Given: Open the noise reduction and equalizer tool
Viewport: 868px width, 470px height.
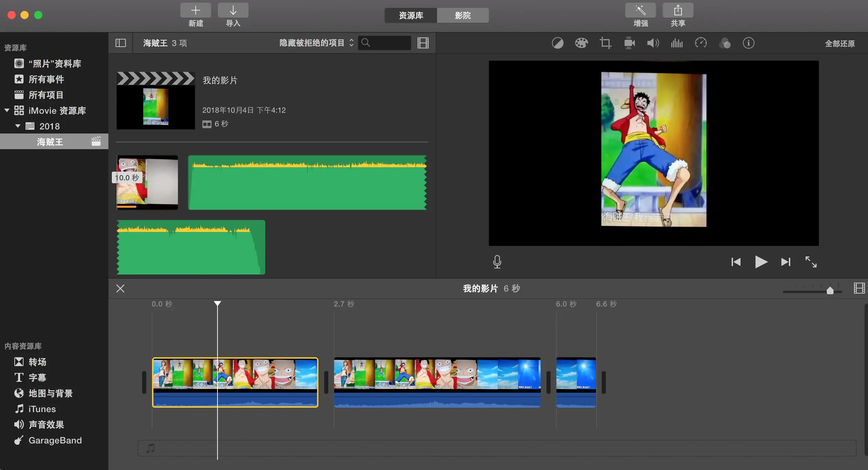Looking at the screenshot, I should coord(677,43).
